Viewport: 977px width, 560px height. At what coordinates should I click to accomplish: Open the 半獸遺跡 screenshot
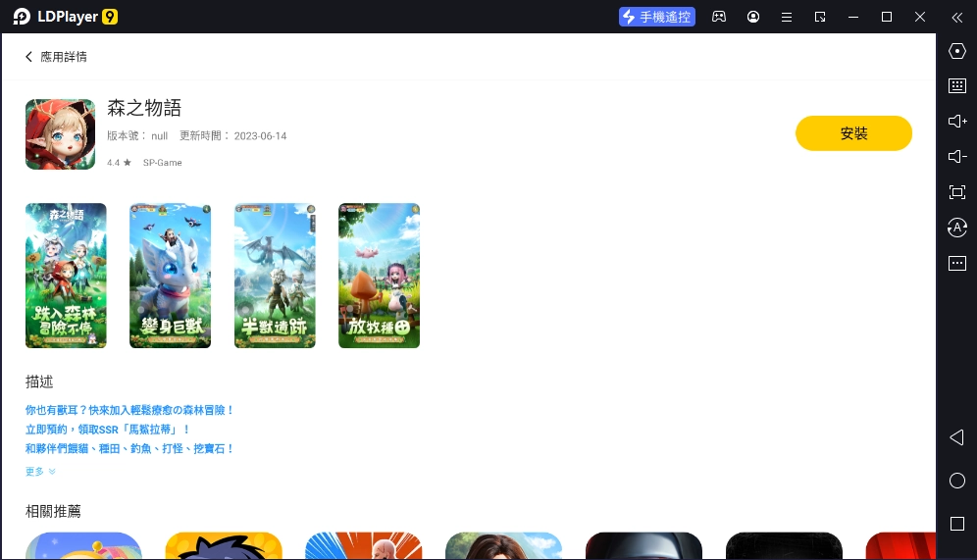(x=275, y=276)
